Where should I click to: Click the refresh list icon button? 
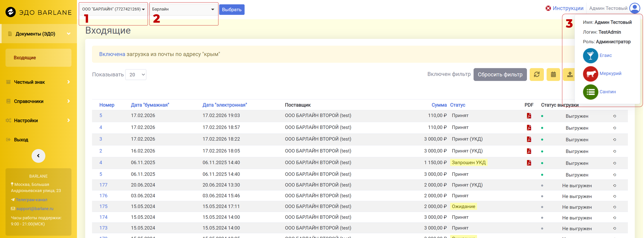[x=537, y=74]
